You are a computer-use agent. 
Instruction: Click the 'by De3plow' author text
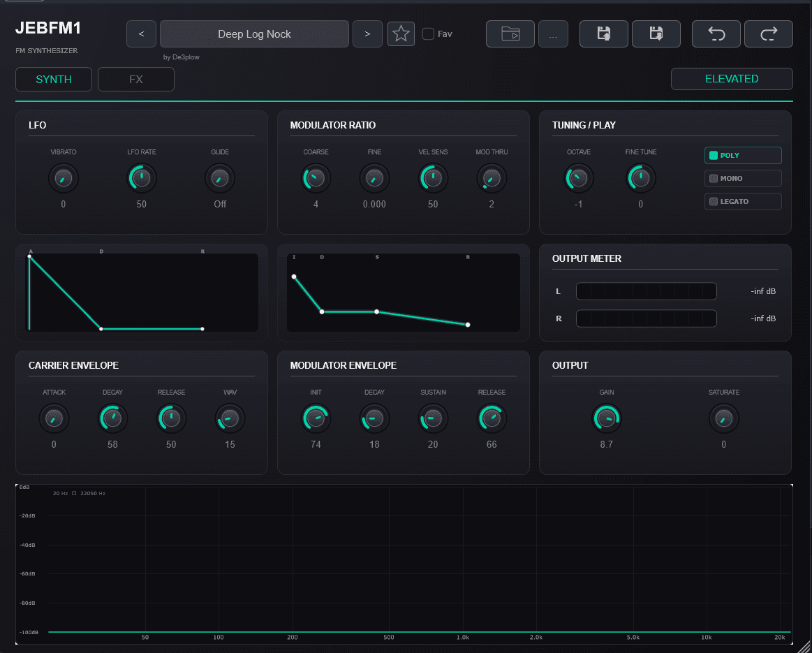pos(182,57)
